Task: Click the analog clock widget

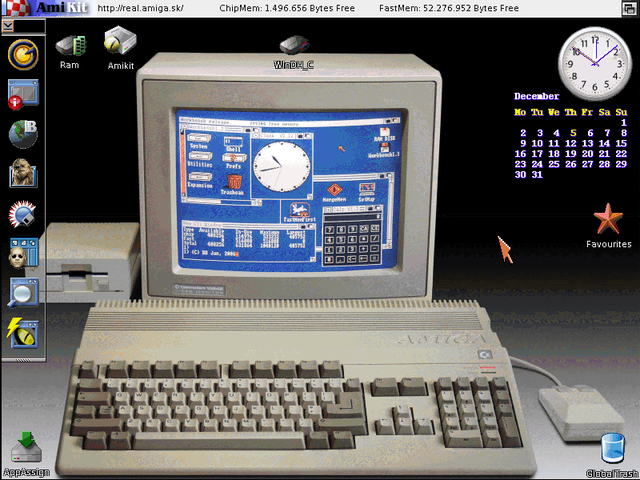Action: [594, 63]
